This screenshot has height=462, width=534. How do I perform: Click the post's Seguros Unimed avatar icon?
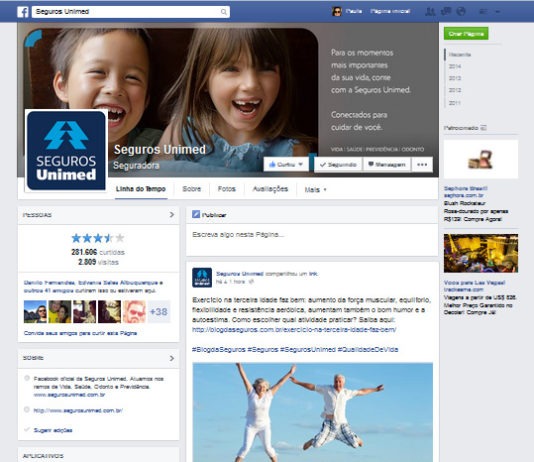pos(202,277)
